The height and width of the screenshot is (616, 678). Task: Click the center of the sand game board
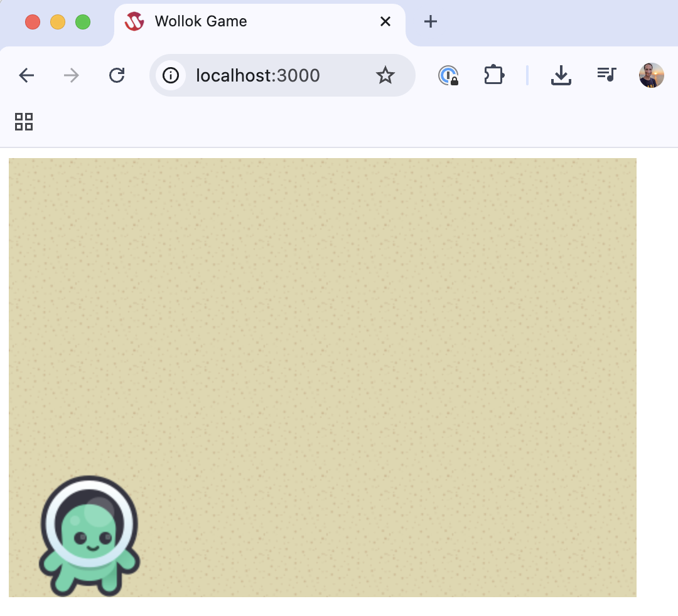coord(323,378)
